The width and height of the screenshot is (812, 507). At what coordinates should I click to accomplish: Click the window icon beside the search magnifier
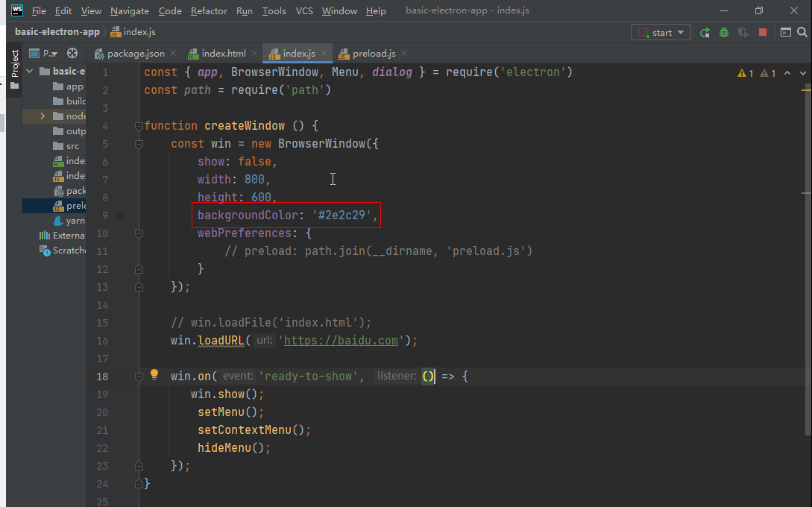pyautogui.click(x=786, y=32)
